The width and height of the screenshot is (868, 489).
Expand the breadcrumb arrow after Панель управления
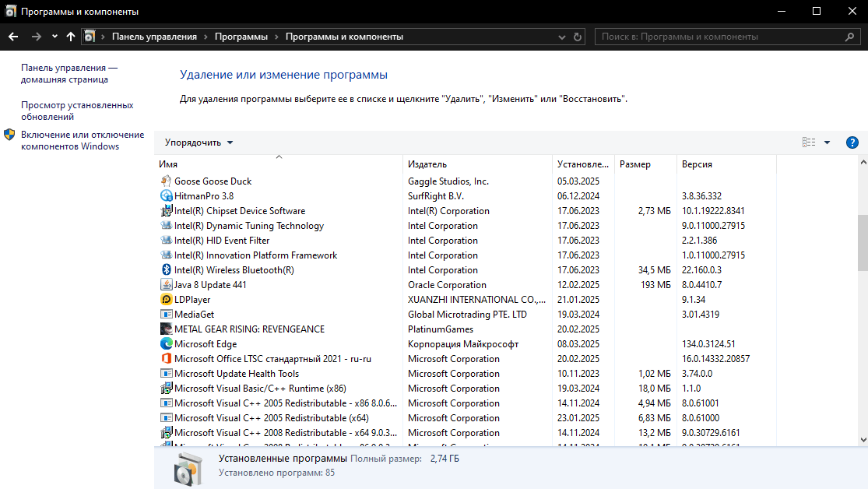(x=206, y=37)
